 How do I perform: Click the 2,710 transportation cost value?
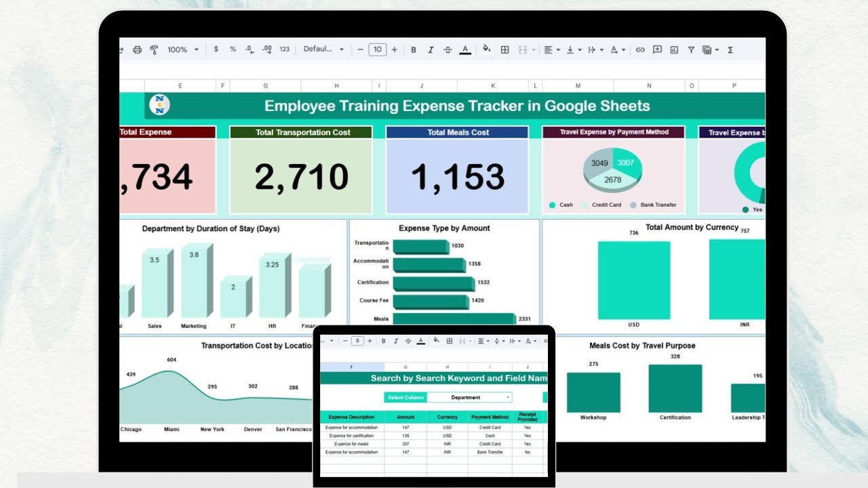[301, 177]
